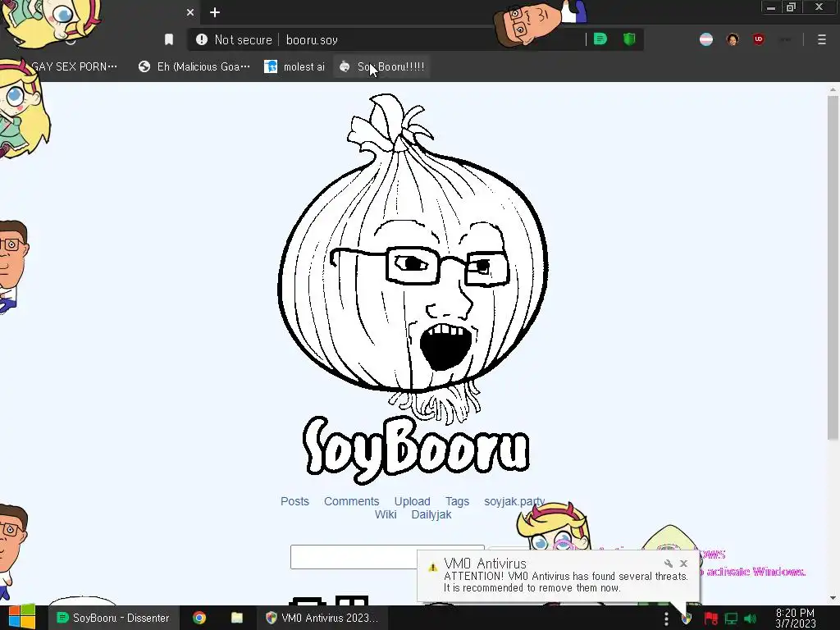Open the SoyBooru!!!!! bookmark
The width and height of the screenshot is (840, 630).
(382, 66)
